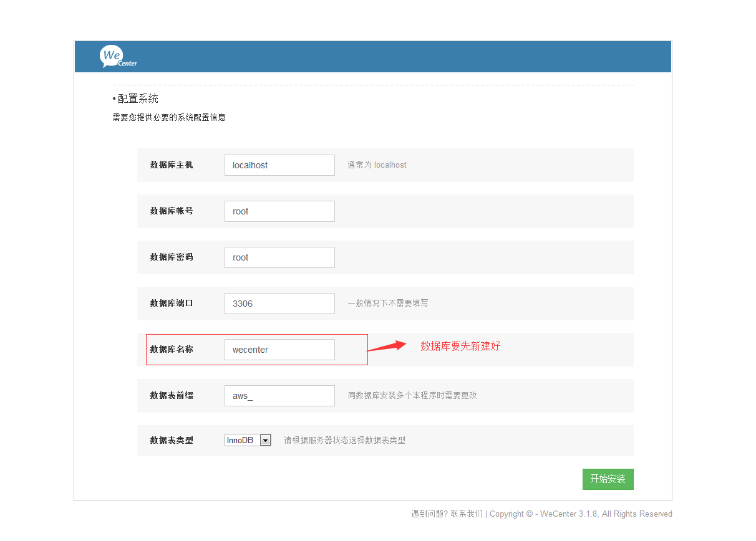Click the 数据库密码 label
The height and width of the screenshot is (541, 756).
coord(172,257)
